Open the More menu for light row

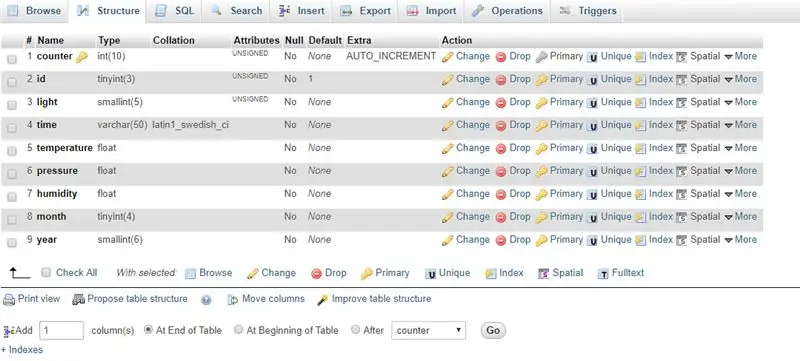tap(740, 102)
